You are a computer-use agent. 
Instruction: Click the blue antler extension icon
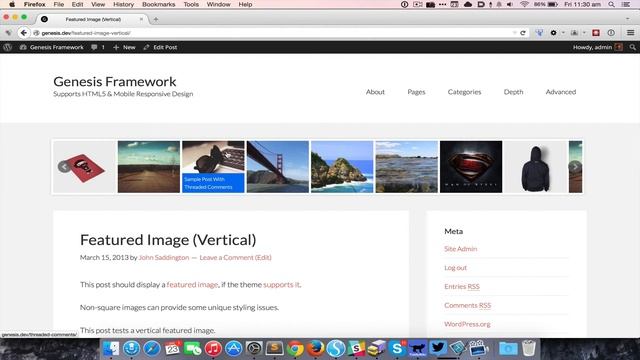tap(539, 33)
